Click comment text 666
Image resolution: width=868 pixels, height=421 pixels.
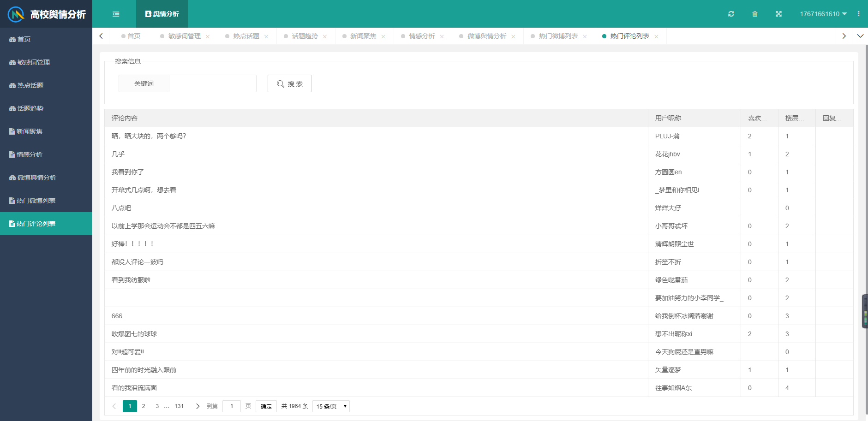click(117, 316)
